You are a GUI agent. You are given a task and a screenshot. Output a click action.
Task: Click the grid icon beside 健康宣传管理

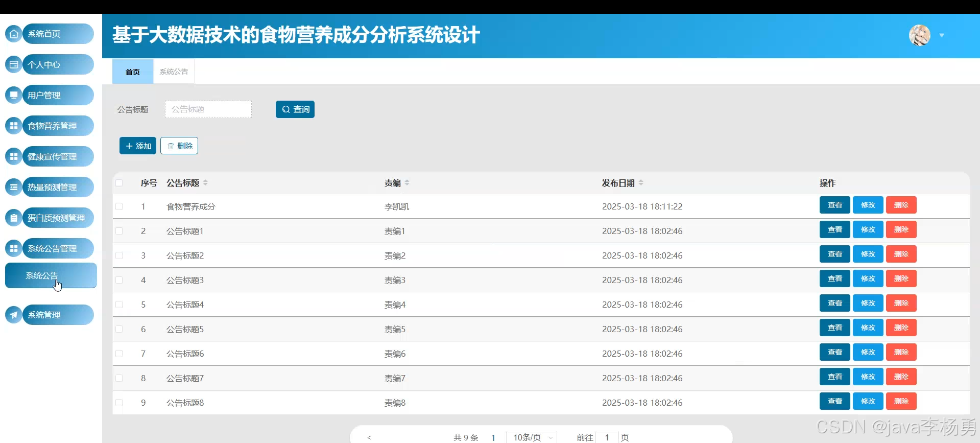[14, 156]
